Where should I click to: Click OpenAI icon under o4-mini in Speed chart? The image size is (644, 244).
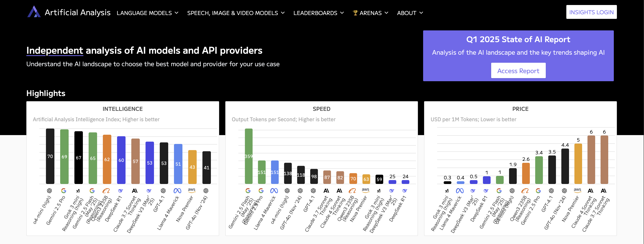point(287,191)
